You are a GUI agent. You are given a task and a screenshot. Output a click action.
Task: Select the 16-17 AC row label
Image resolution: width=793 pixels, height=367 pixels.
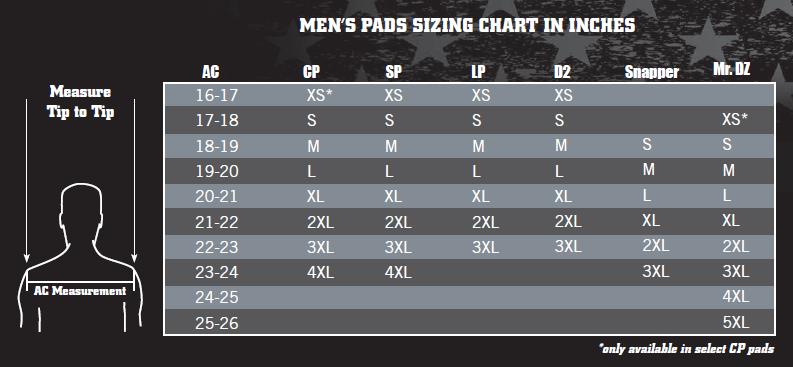pyautogui.click(x=216, y=95)
